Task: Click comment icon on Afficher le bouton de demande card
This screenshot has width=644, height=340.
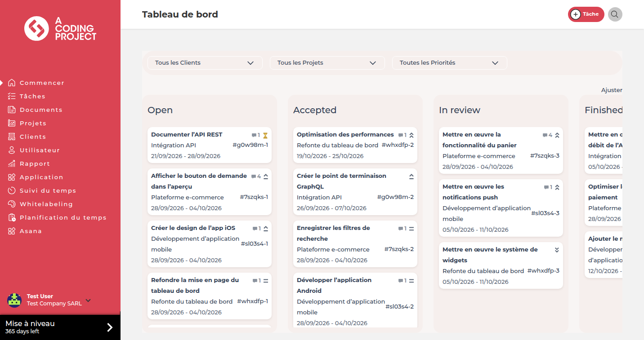Action: point(254,177)
